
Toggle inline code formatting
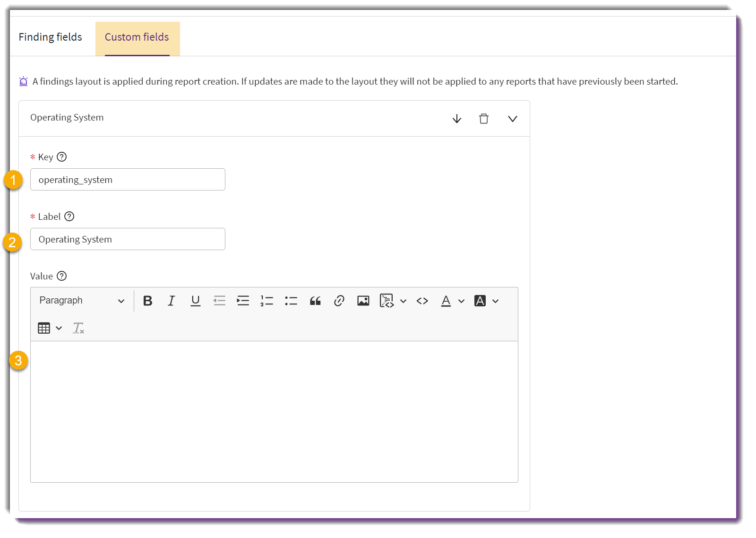422,301
